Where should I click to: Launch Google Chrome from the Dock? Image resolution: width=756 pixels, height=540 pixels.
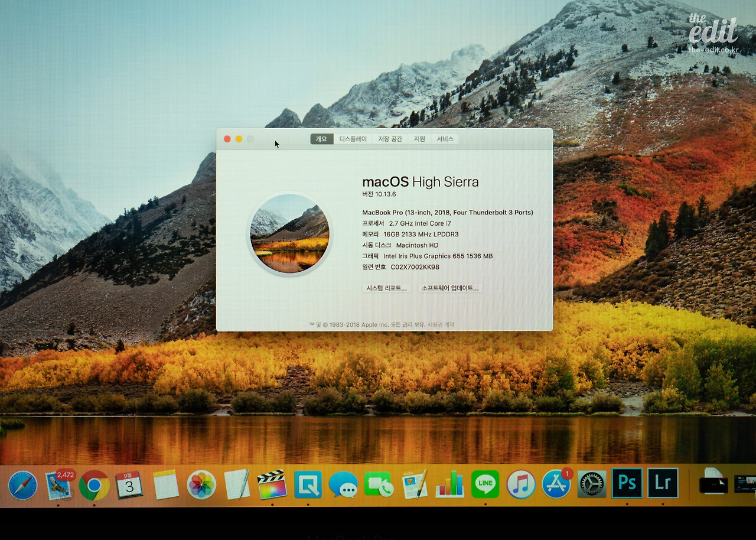click(x=94, y=485)
